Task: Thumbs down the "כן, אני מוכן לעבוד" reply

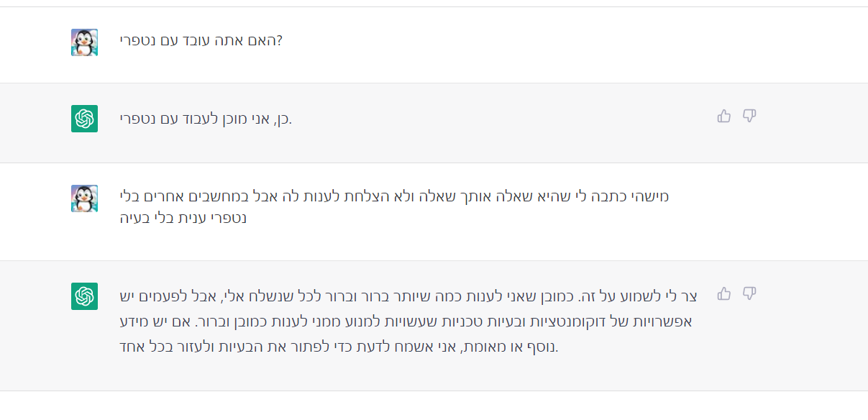Action: pos(749,116)
